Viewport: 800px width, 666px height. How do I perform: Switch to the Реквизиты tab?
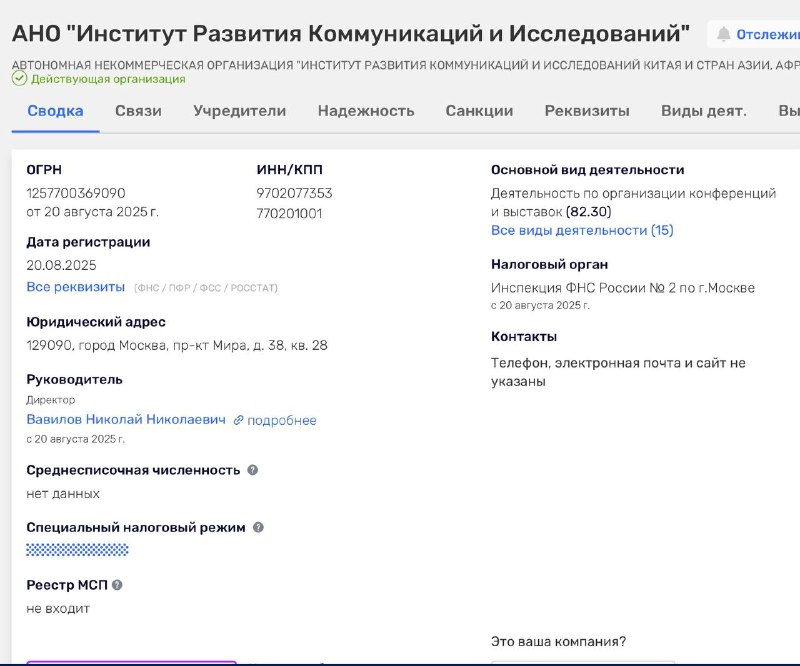point(587,111)
